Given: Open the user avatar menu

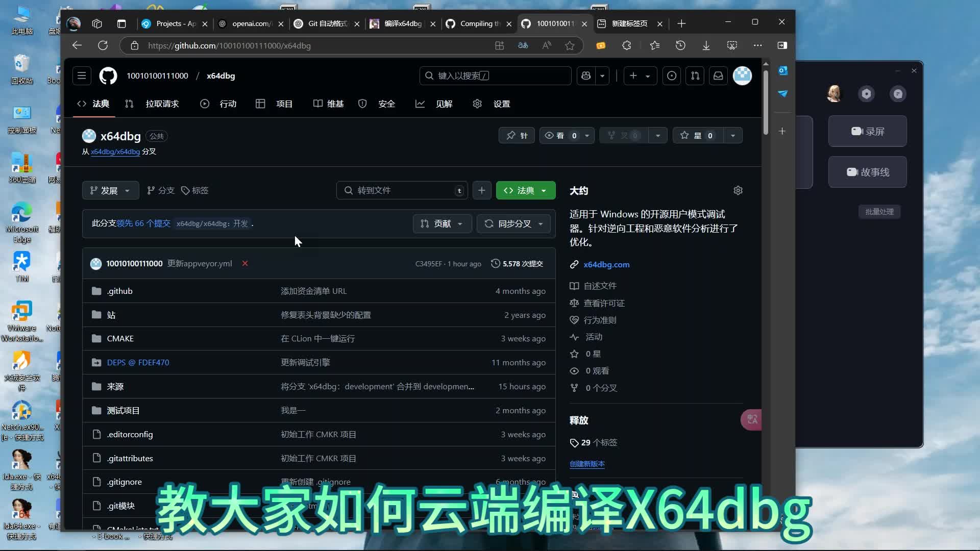Looking at the screenshot, I should pos(742,76).
